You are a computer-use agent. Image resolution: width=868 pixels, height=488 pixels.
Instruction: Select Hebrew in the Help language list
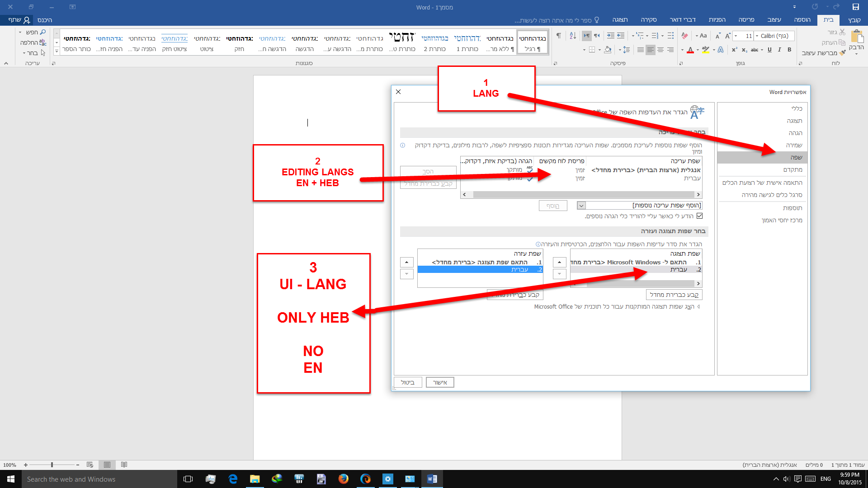519,270
